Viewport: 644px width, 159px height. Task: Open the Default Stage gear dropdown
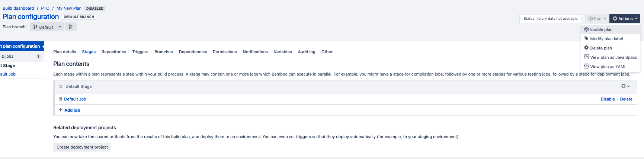click(x=625, y=86)
